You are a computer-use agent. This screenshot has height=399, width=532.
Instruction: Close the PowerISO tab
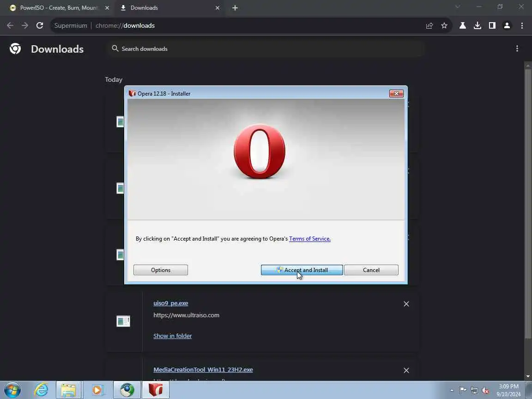click(107, 8)
